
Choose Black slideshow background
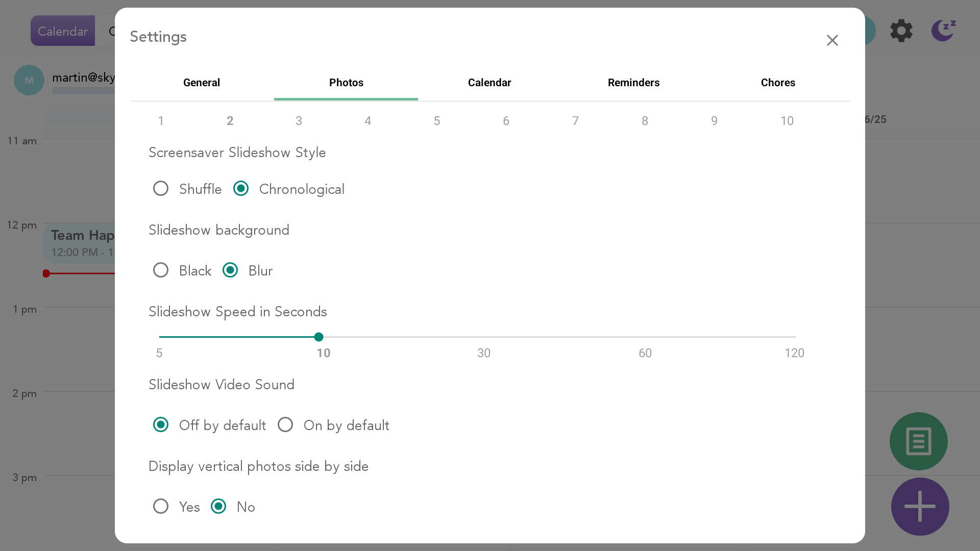[x=161, y=270]
